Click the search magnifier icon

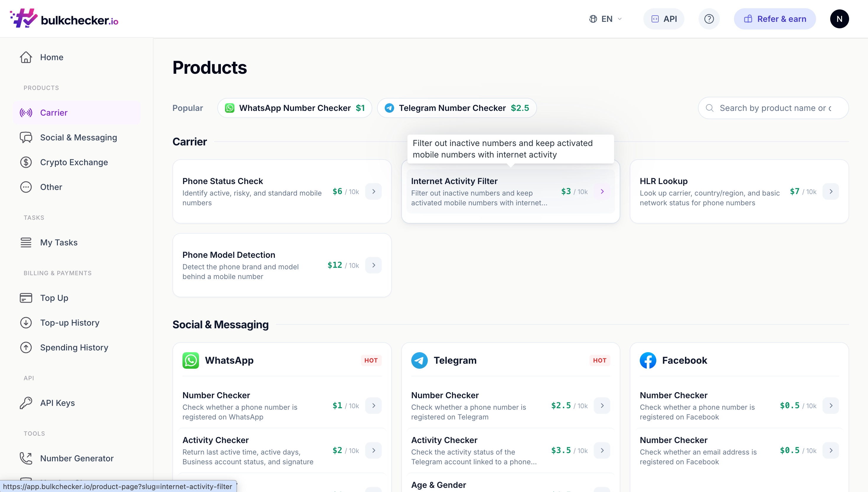pyautogui.click(x=709, y=108)
